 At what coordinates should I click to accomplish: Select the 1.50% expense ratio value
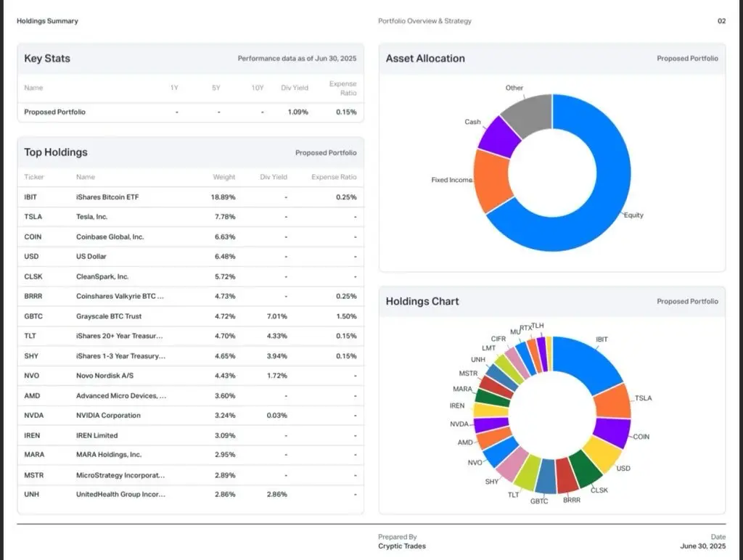click(x=346, y=316)
